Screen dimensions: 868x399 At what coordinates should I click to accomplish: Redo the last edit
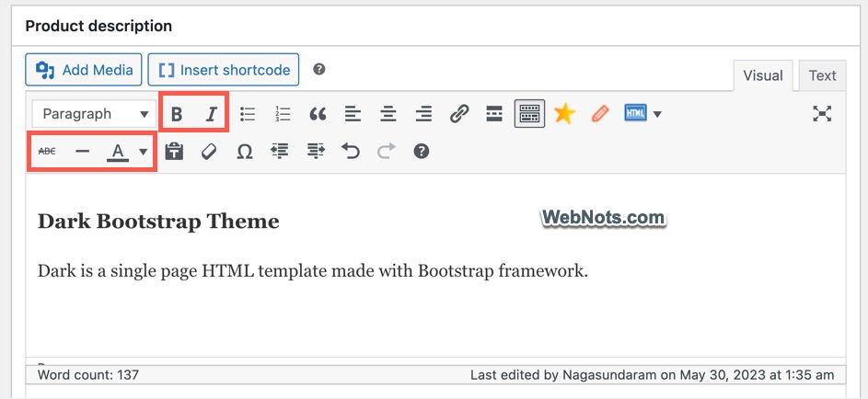coord(386,151)
